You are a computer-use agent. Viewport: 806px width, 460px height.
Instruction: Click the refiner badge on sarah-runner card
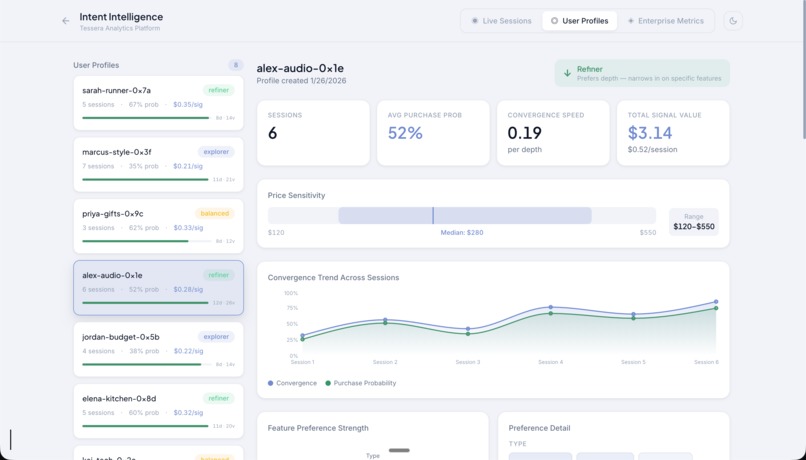pyautogui.click(x=218, y=90)
